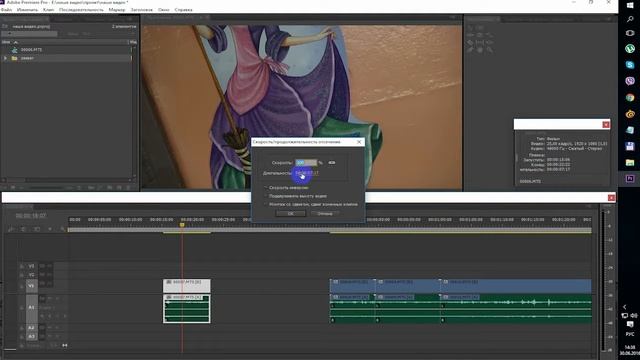Click the add marker icon in timeline
Screen dimensions: 640x360
click(x=50, y=229)
